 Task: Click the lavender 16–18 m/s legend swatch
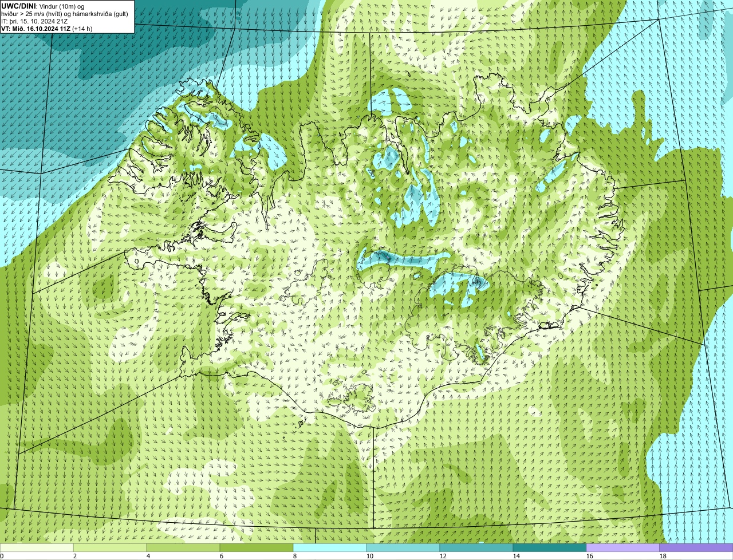[x=623, y=547]
